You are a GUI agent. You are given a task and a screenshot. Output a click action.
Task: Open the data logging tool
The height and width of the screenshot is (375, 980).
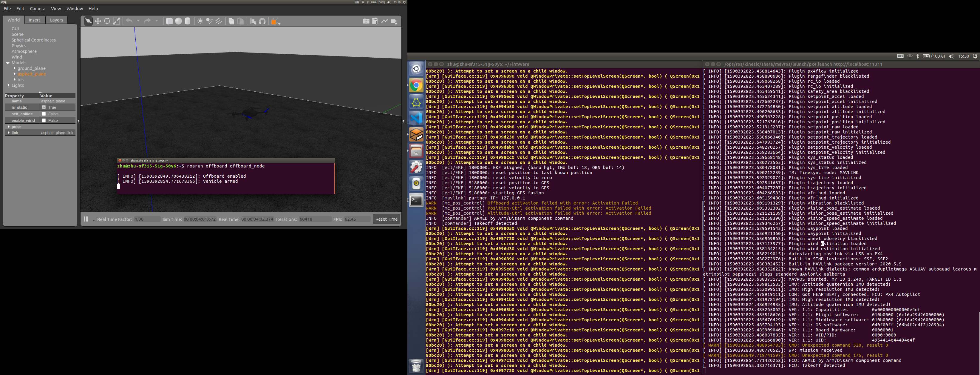click(x=375, y=21)
